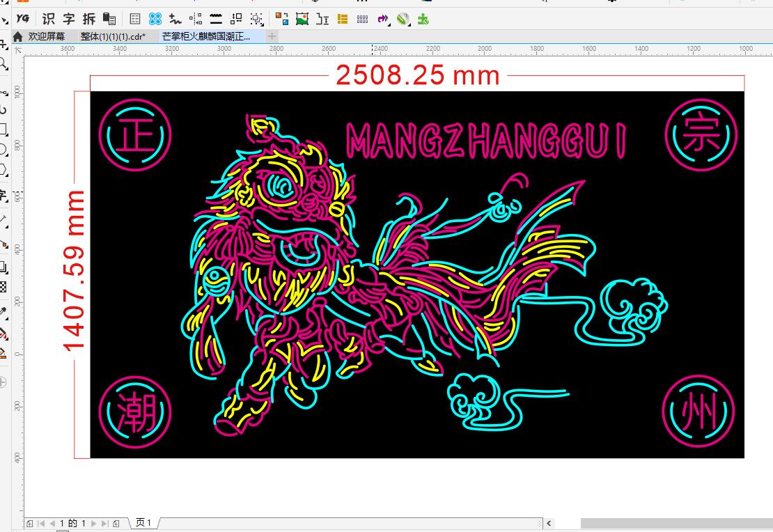
Task: Click the MANGZHANGGUI neon text
Action: coord(487,141)
